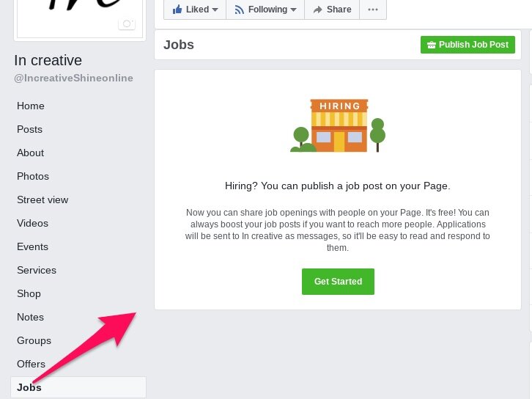532x399 pixels.
Task: Select Photos from the sidebar
Action: point(33,176)
